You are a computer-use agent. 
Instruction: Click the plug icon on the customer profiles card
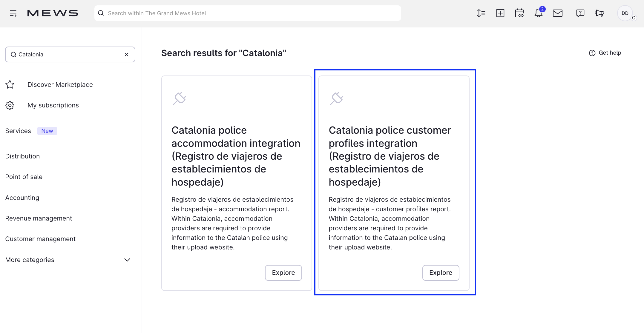pos(337,98)
